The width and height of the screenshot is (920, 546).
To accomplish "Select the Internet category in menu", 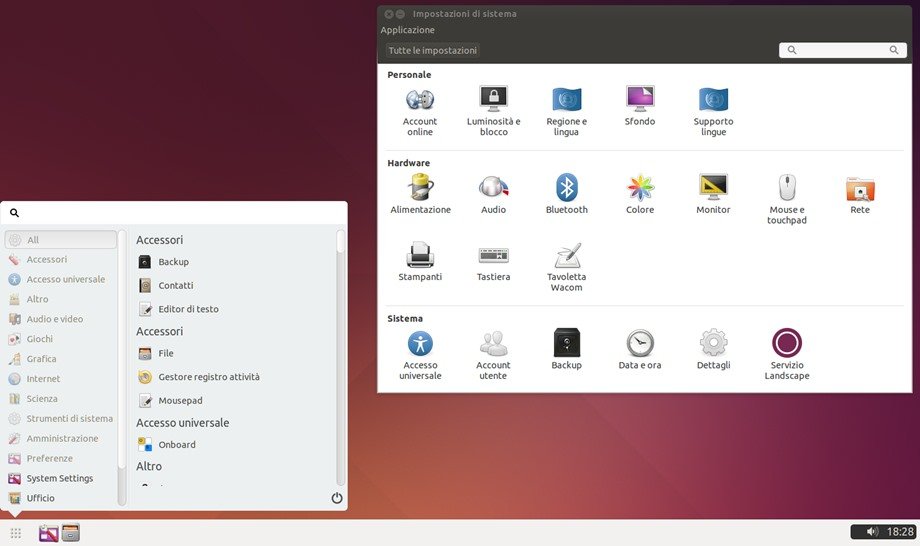I will pos(43,379).
